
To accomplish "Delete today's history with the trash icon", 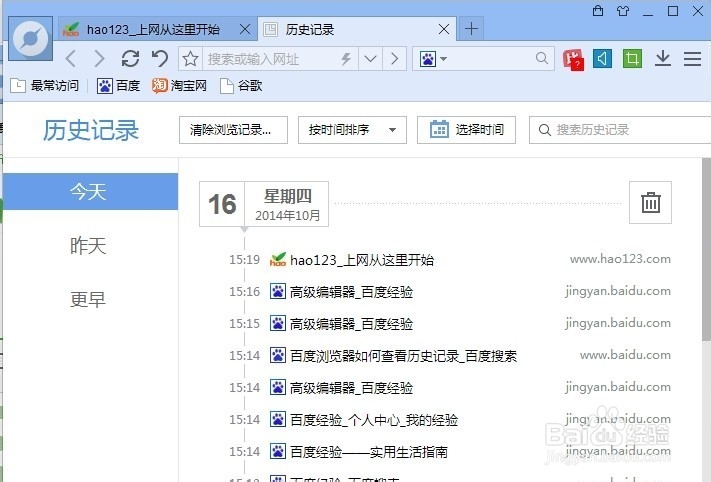I will point(650,202).
